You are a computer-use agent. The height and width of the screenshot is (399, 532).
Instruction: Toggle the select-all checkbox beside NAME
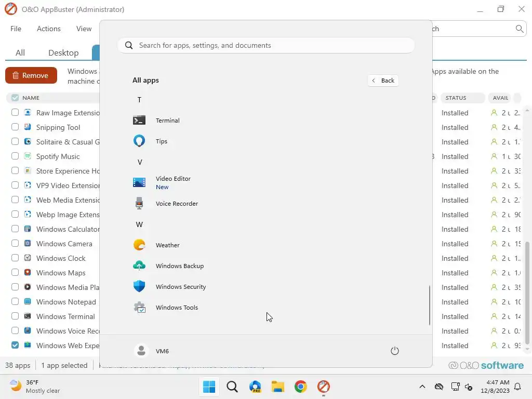click(x=15, y=98)
